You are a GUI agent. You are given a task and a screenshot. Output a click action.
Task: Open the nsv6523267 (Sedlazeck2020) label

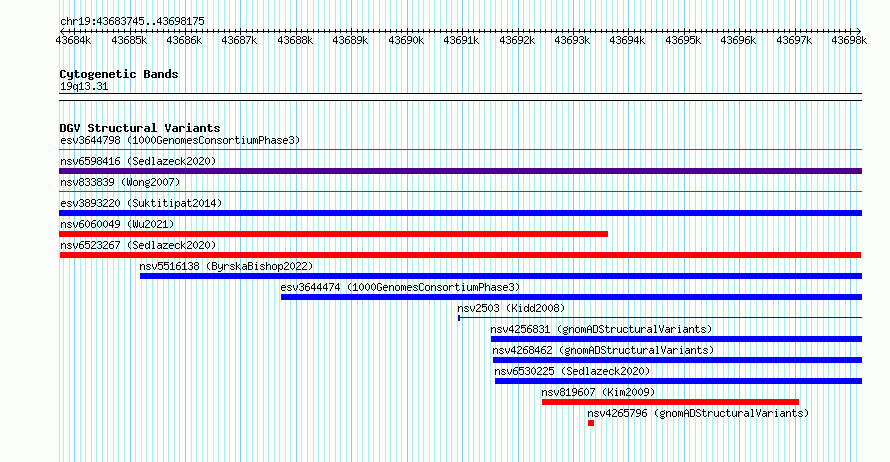tap(138, 245)
